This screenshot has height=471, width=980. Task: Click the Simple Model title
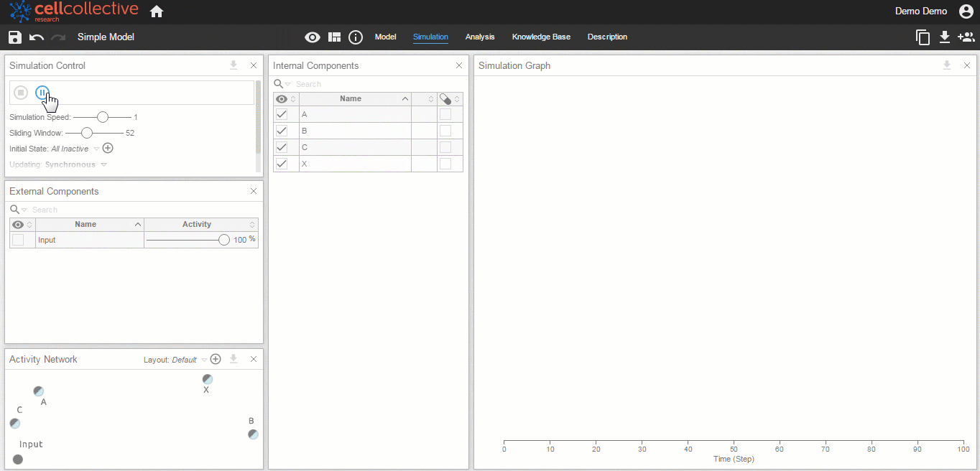pyautogui.click(x=106, y=37)
